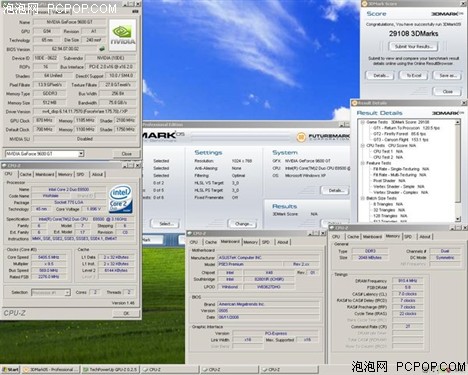Select About tab in CPU-Z motherboard window
This screenshot has height=375, width=468.
pos(283,242)
